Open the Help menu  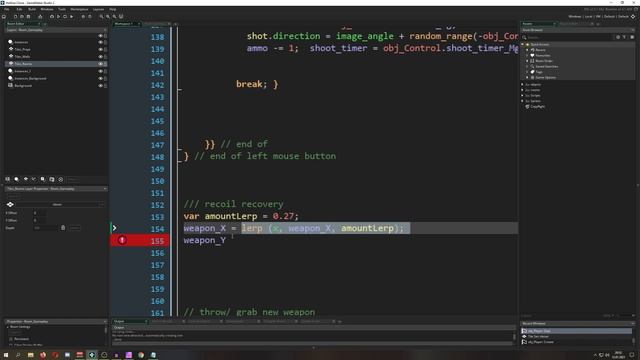coord(113,9)
